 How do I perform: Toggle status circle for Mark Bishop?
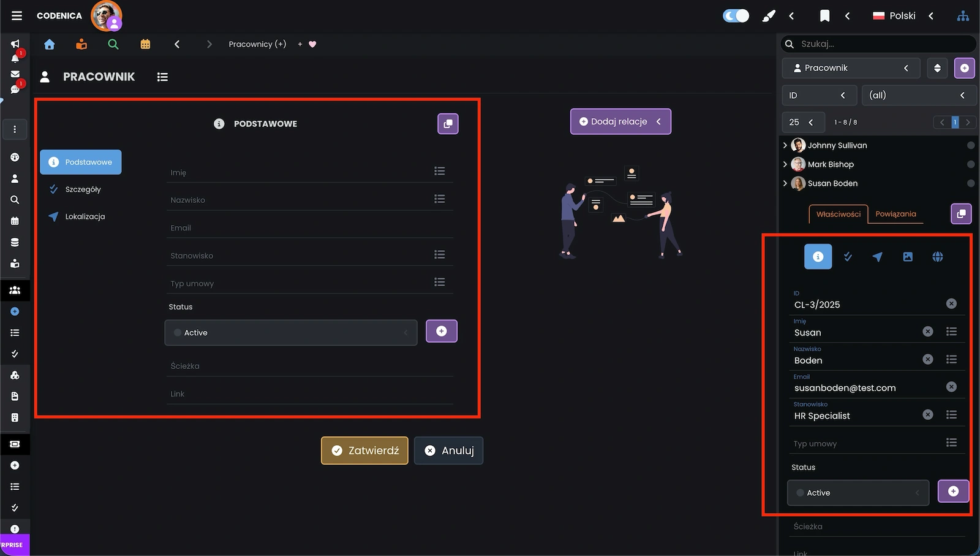(971, 164)
